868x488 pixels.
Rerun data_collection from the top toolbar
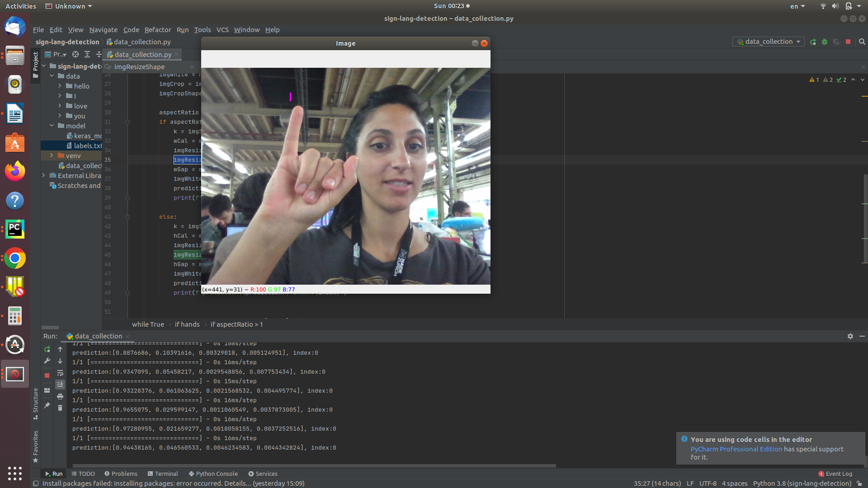[813, 42]
